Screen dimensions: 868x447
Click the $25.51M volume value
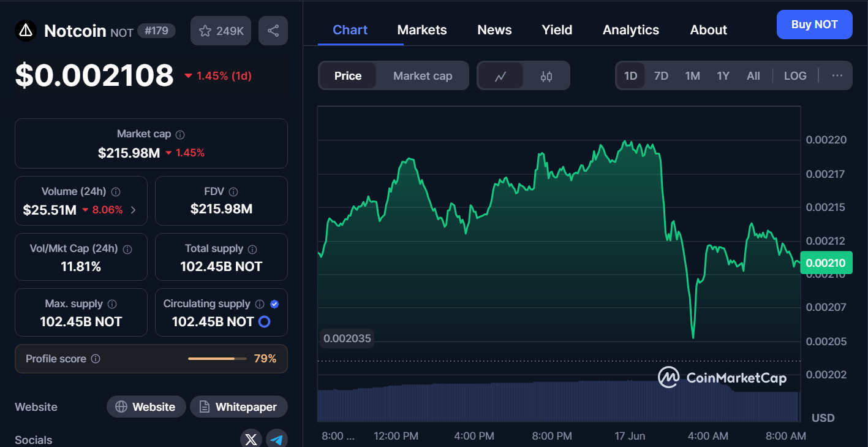click(x=50, y=210)
